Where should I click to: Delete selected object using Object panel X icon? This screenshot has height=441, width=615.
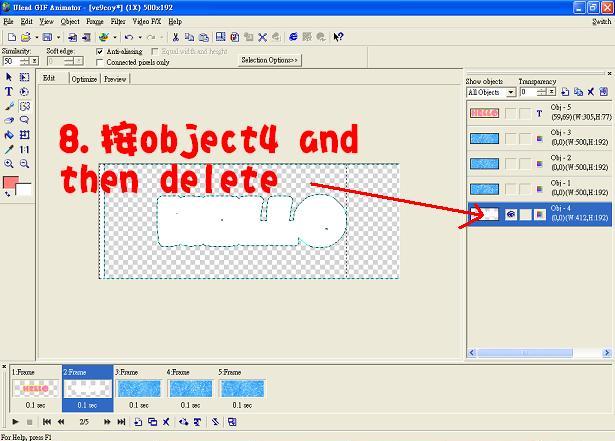pos(591,92)
